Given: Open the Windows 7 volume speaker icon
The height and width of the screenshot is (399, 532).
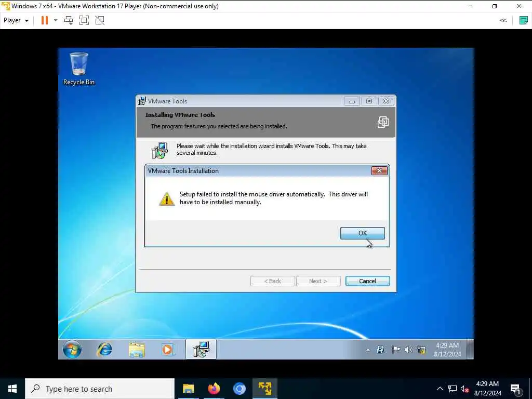Looking at the screenshot, I should [408, 350].
